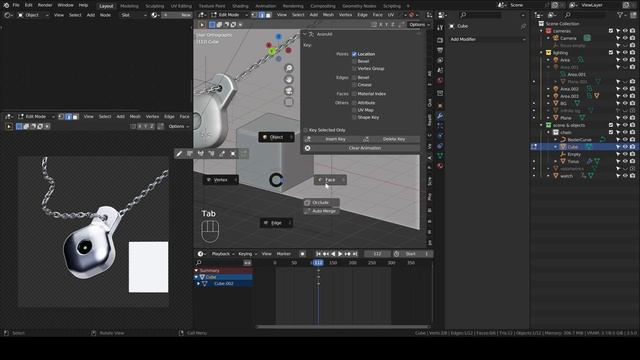Jump to the previous keyframe in timeline
The image size is (640, 360).
click(x=326, y=254)
